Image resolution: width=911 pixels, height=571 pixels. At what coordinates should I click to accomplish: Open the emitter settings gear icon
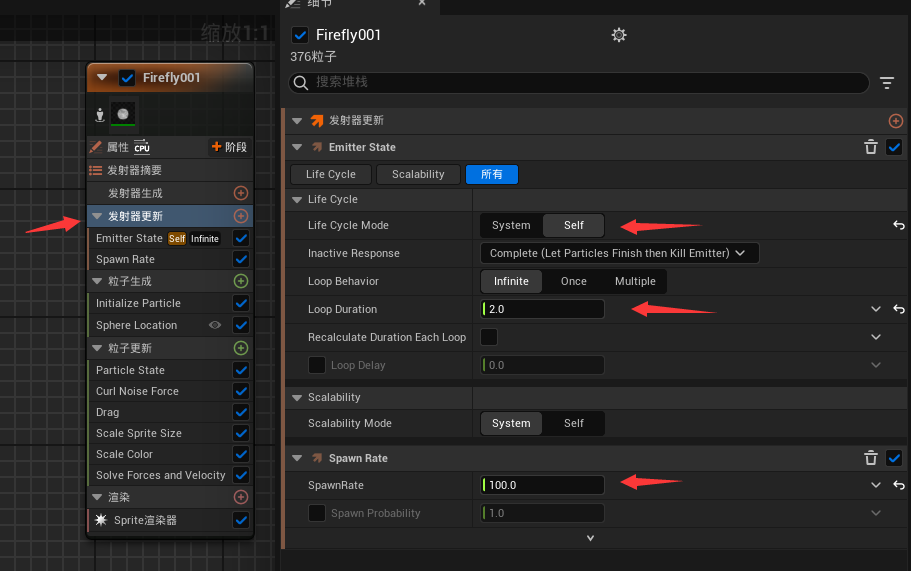pos(619,35)
